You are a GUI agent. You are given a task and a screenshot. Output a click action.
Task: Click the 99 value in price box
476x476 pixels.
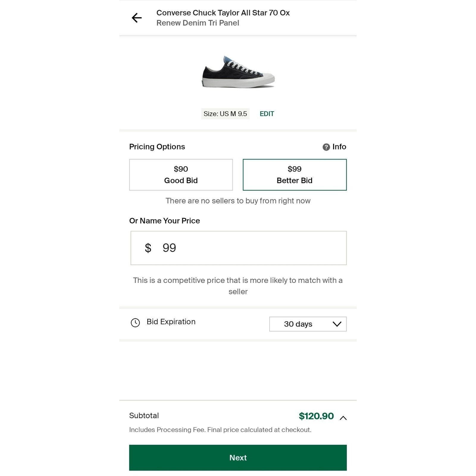click(169, 248)
